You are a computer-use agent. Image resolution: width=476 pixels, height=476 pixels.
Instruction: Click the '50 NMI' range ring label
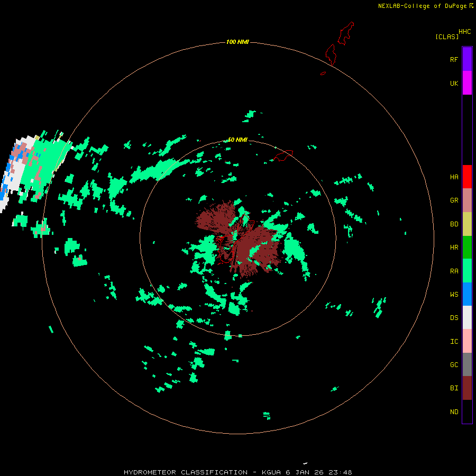(x=237, y=140)
